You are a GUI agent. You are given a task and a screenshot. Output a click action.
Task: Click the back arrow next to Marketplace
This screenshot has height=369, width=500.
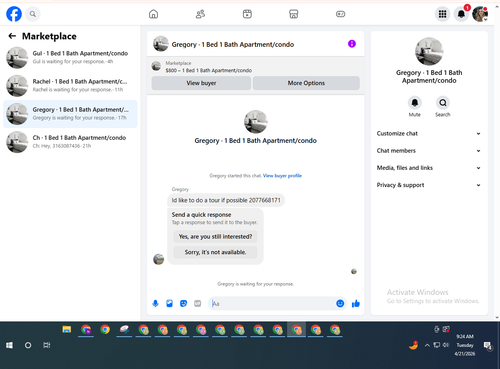click(12, 36)
